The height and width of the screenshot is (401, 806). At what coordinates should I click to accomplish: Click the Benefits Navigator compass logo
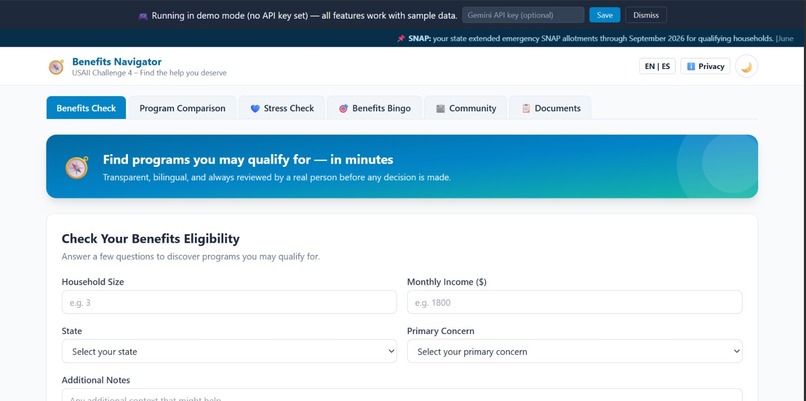pyautogui.click(x=56, y=67)
